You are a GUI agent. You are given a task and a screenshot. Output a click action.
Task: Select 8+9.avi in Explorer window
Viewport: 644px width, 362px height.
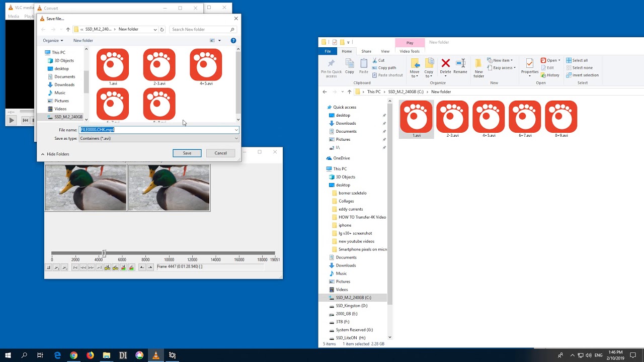point(561,119)
